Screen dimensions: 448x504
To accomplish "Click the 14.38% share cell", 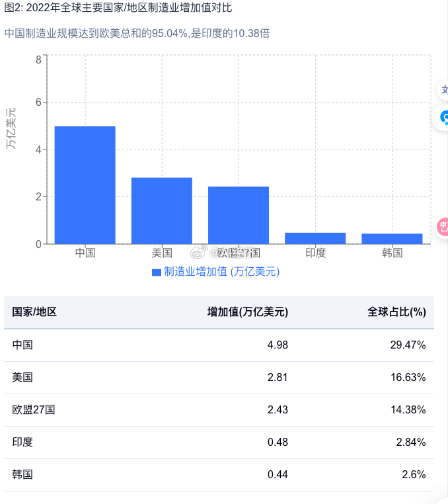I will [x=408, y=410].
